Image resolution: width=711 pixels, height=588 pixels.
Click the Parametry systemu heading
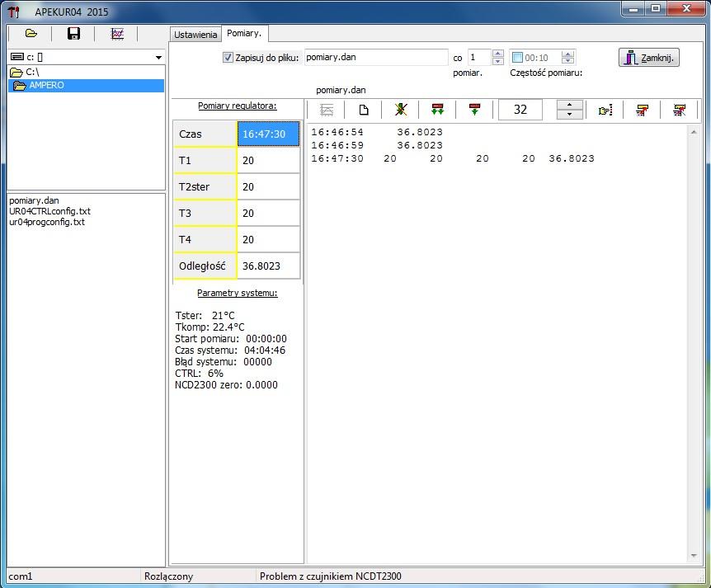[238, 293]
